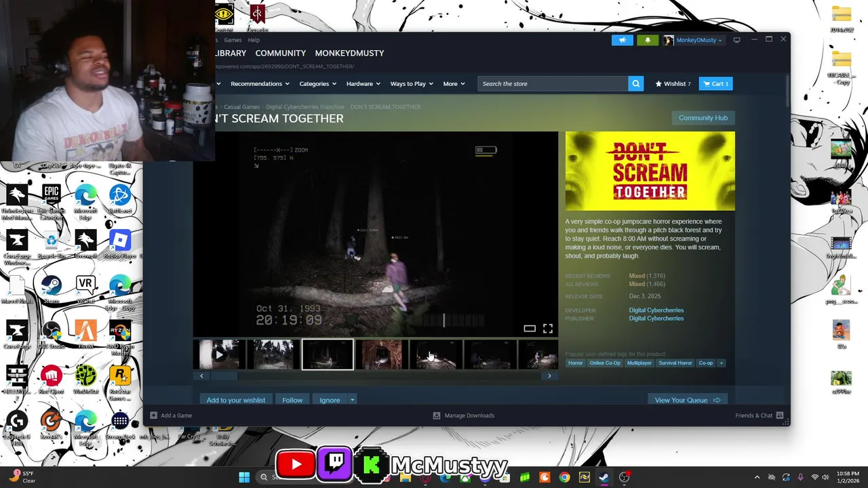This screenshot has height=488, width=868.
Task: Select the Riot Client desktop icon
Action: 51,380
